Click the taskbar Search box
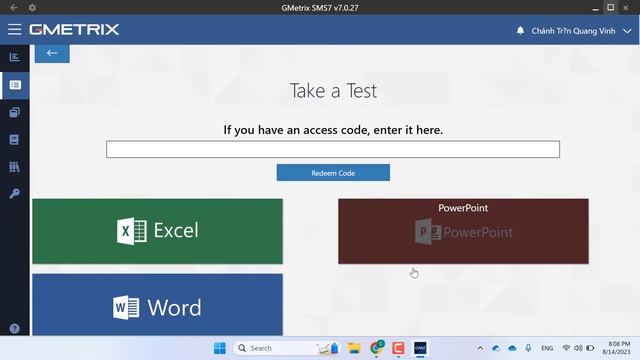Screen dimensions: 640x360 coord(287,348)
